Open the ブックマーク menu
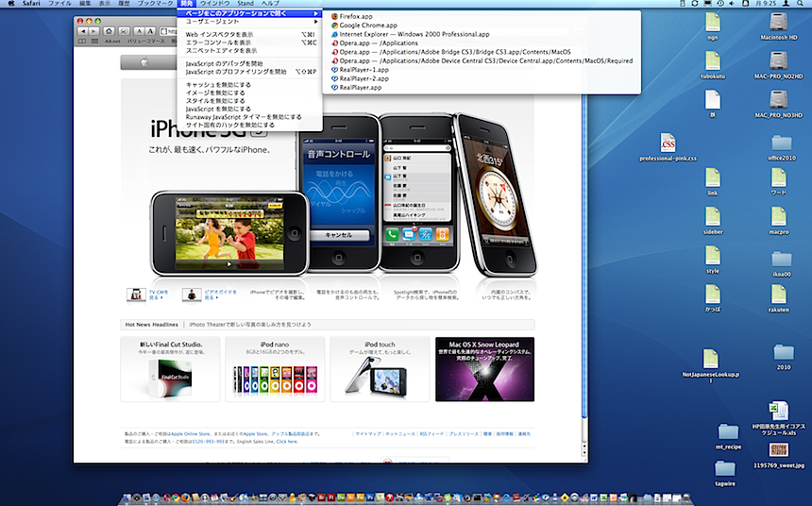This screenshot has height=506, width=812. pyautogui.click(x=156, y=3)
